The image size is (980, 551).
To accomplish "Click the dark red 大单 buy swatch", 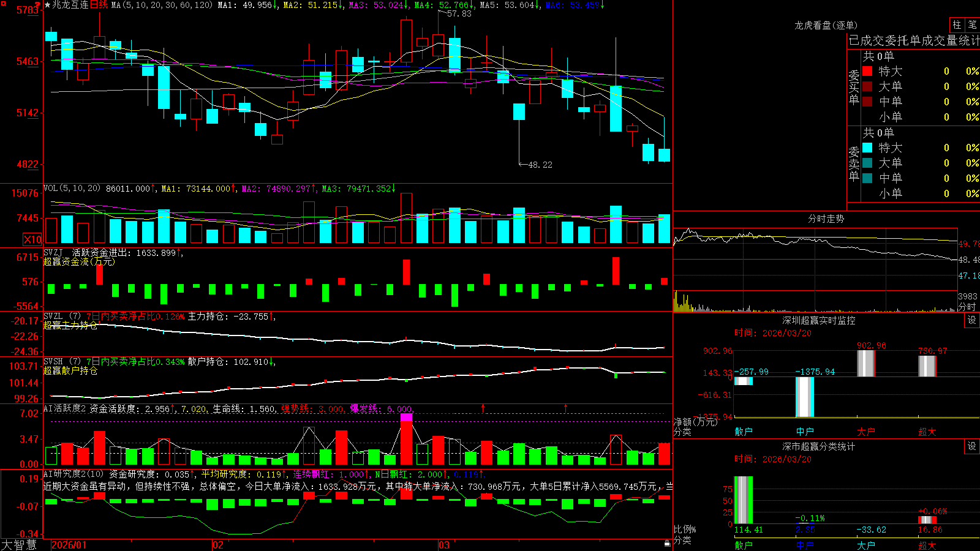I will click(x=867, y=86).
